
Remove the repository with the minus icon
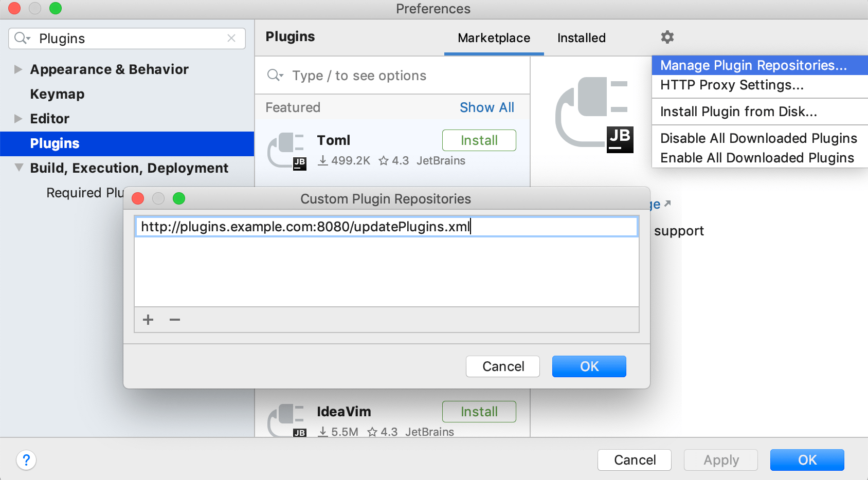(174, 320)
